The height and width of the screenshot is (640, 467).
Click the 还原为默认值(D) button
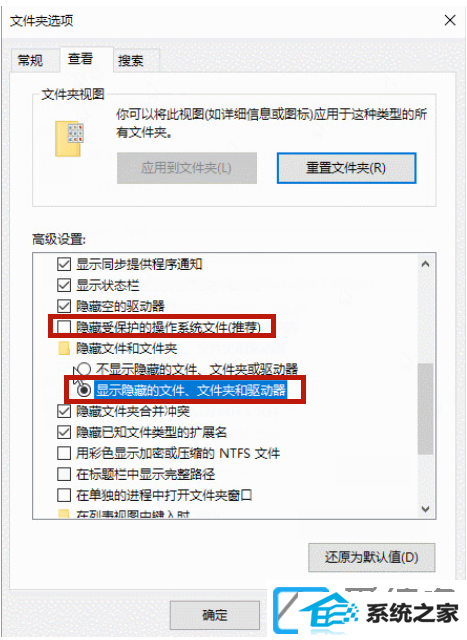[371, 557]
